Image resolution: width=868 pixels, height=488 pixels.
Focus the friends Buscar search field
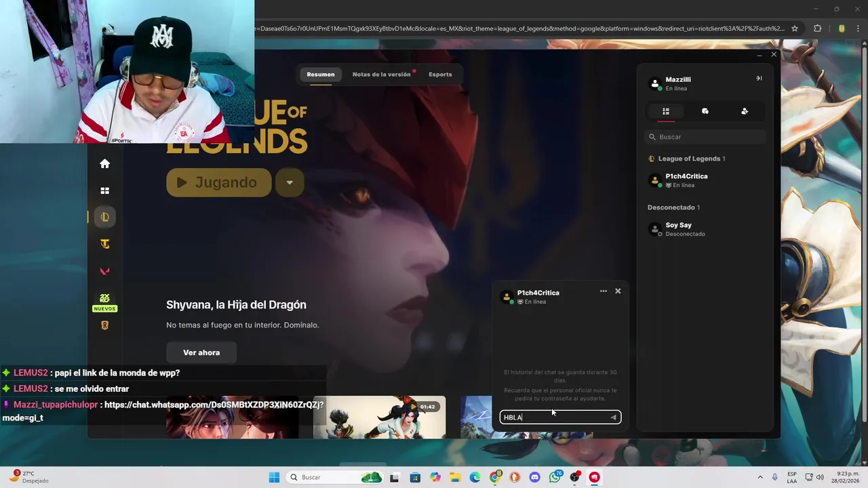click(x=705, y=137)
